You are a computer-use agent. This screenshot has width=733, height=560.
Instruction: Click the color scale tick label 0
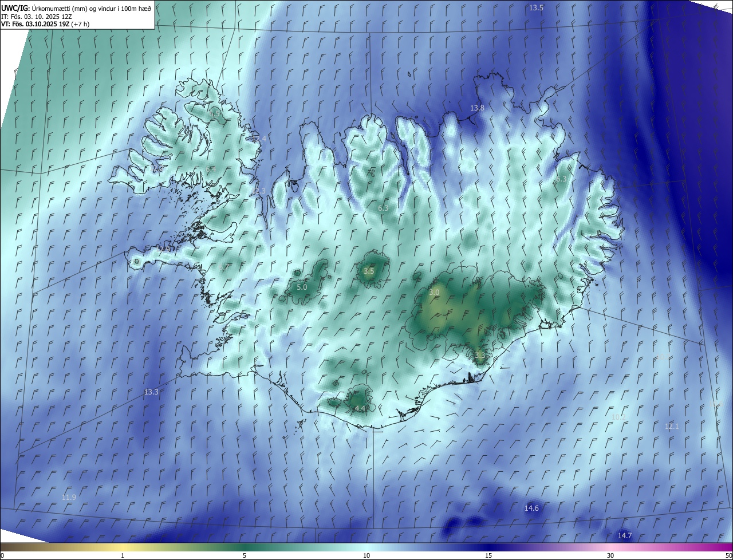(x=2, y=556)
